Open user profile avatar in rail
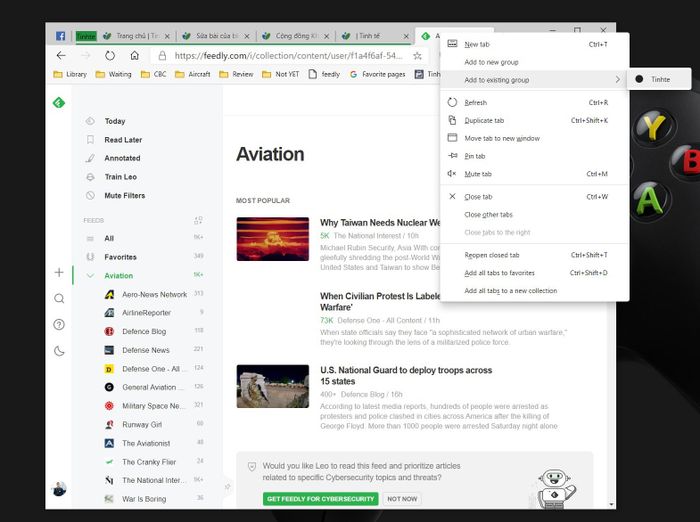The width and height of the screenshot is (700, 522). click(59, 489)
